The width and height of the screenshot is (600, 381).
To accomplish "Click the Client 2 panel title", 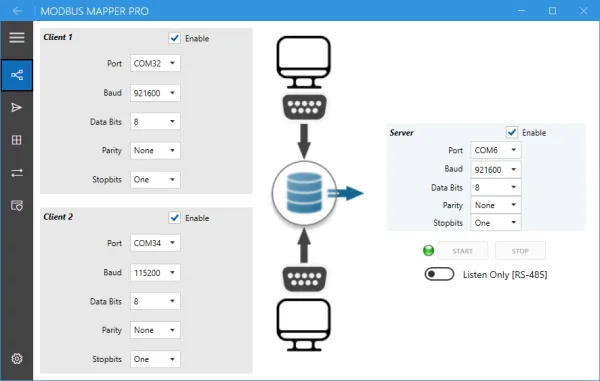I will pyautogui.click(x=58, y=217).
